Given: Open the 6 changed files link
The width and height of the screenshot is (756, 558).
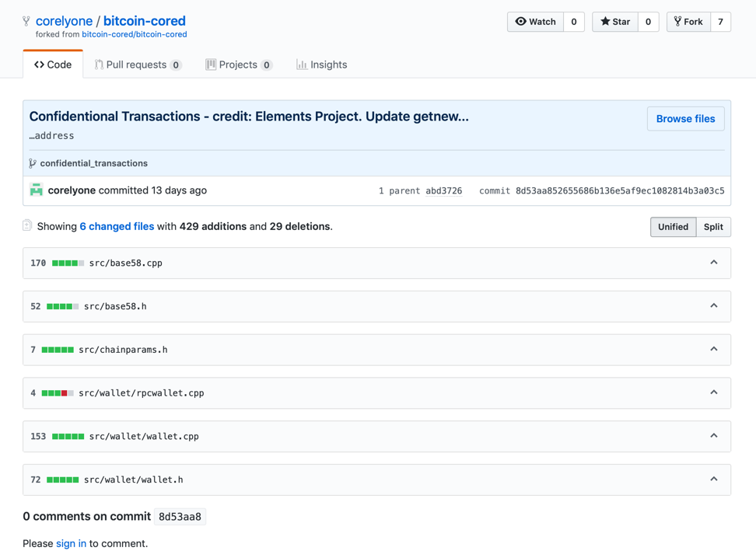Looking at the screenshot, I should point(117,226).
